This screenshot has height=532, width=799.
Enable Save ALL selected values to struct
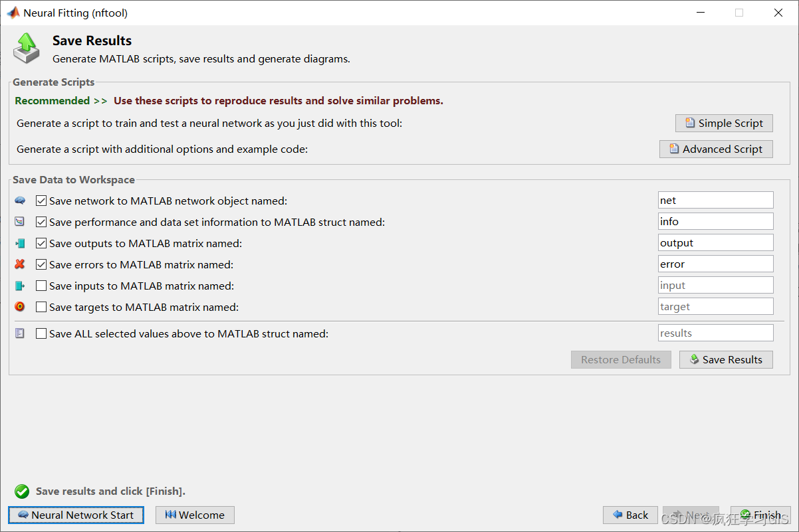click(x=41, y=333)
